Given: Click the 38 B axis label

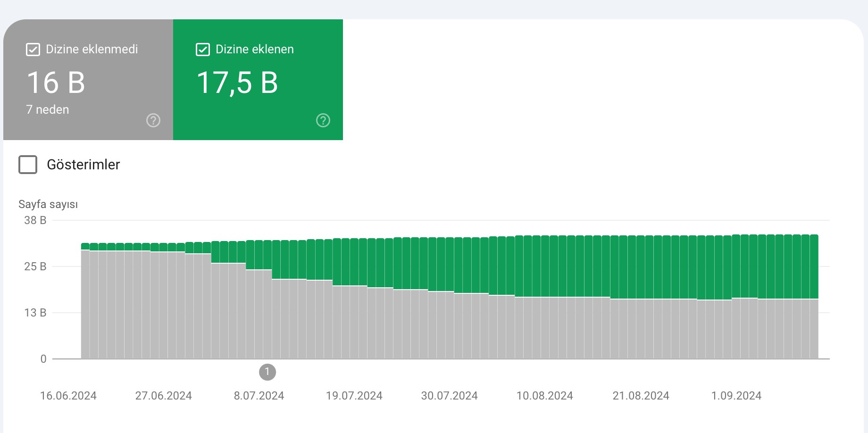Looking at the screenshot, I should tap(35, 220).
